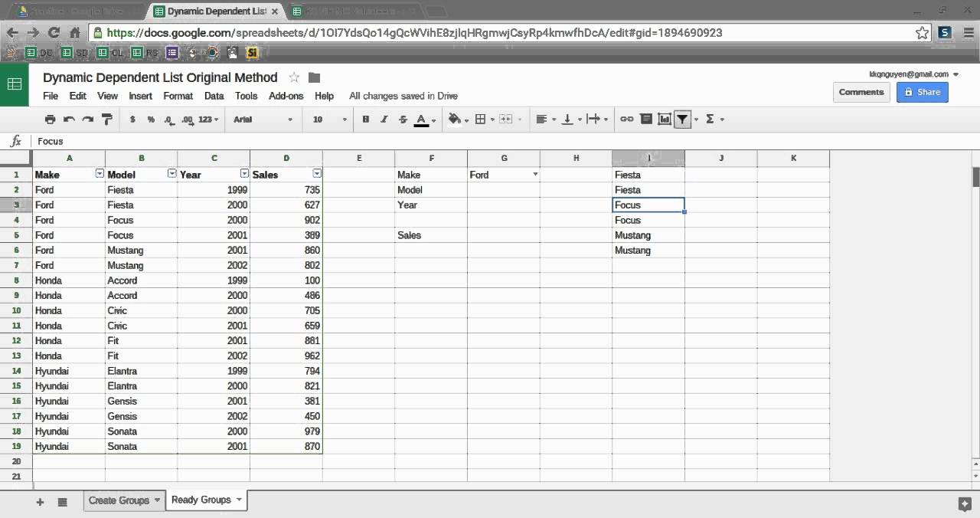The image size is (980, 518).
Task: Insert link with chain icon
Action: pos(626,119)
